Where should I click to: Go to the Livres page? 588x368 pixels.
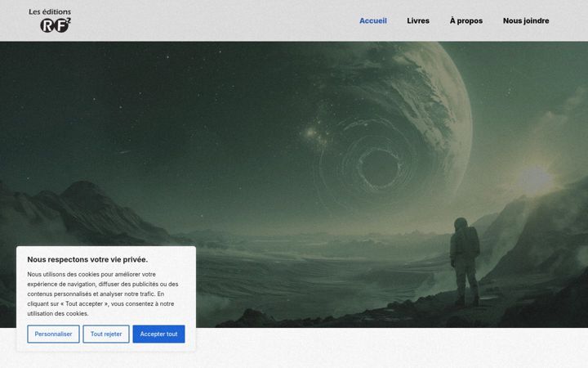coord(418,20)
